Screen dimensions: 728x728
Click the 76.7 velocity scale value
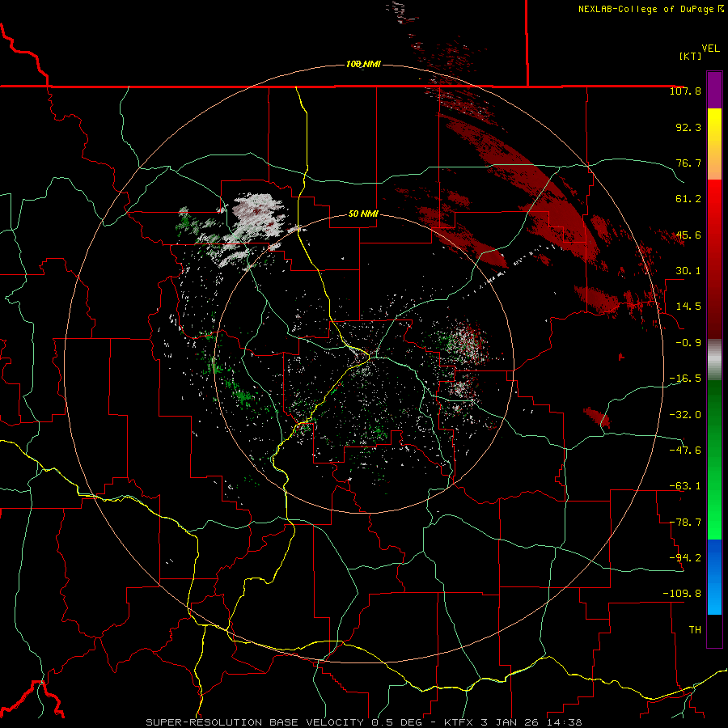coord(688,163)
